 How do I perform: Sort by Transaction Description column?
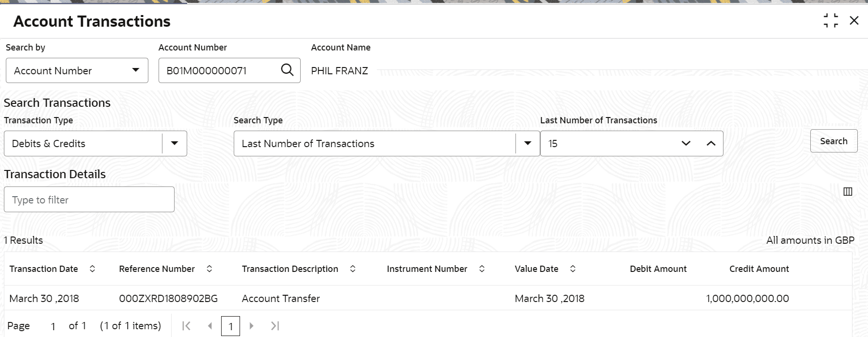(x=353, y=269)
